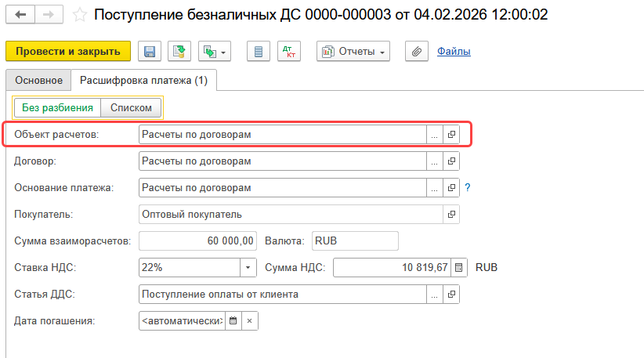
Task: Add document to favorites star
Action: pyautogui.click(x=80, y=15)
